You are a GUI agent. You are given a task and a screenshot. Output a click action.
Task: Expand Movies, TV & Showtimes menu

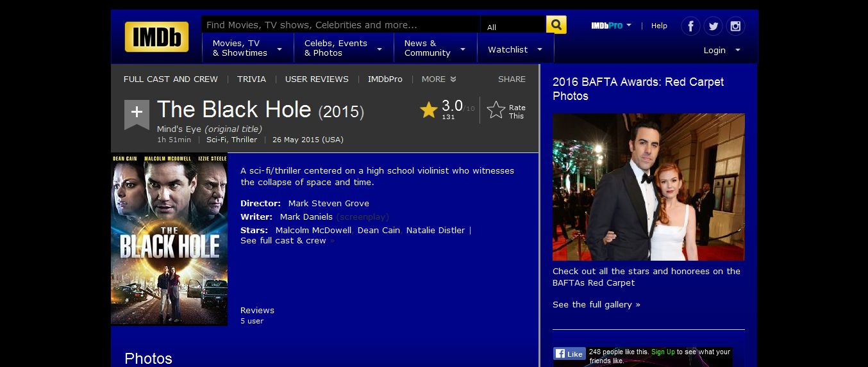coord(248,48)
